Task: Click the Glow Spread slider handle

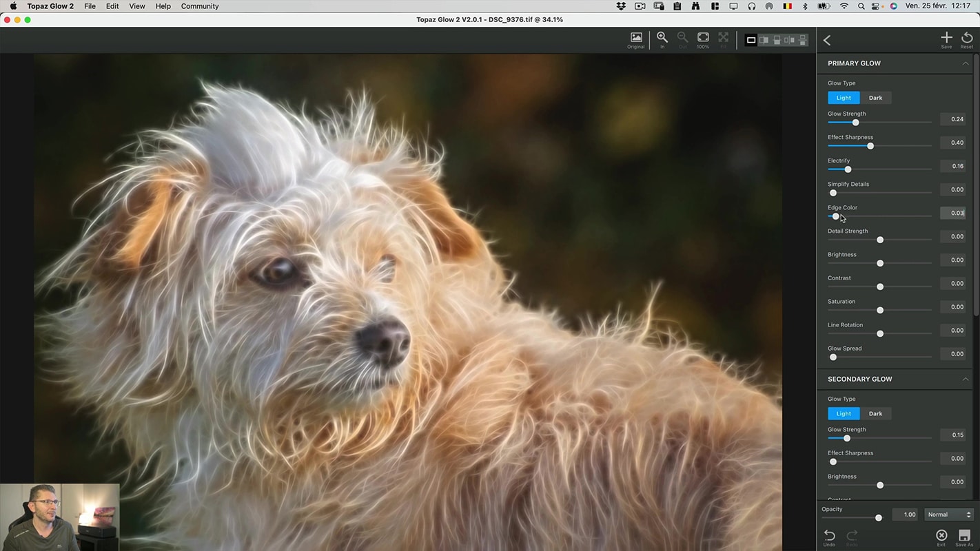Action: [833, 357]
